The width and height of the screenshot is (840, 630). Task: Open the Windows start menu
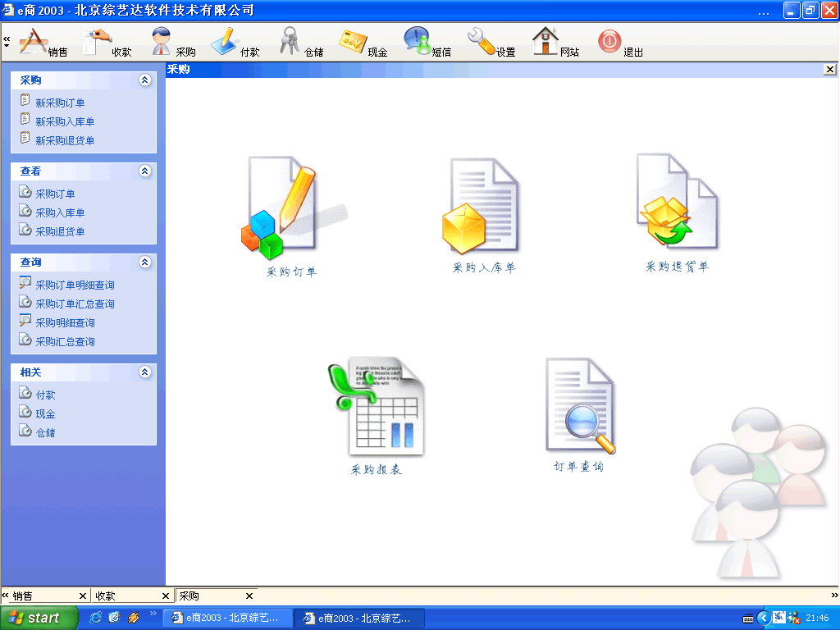[x=39, y=618]
